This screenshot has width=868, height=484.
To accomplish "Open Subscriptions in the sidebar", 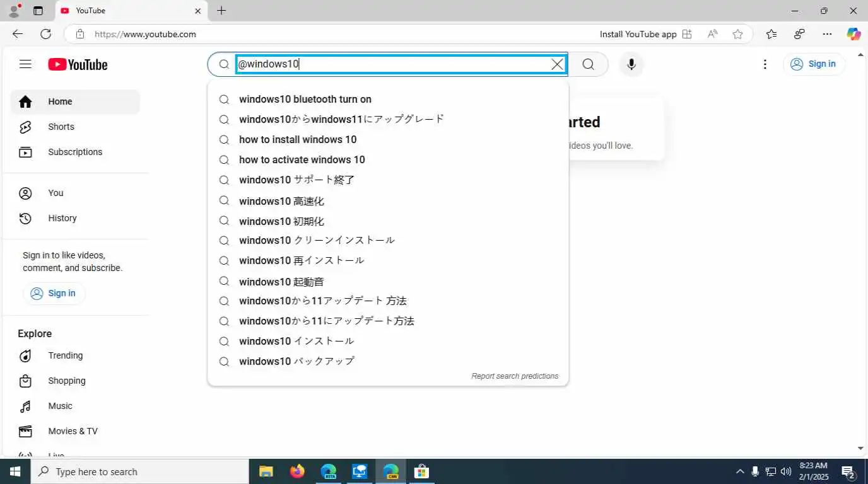I will point(75,152).
